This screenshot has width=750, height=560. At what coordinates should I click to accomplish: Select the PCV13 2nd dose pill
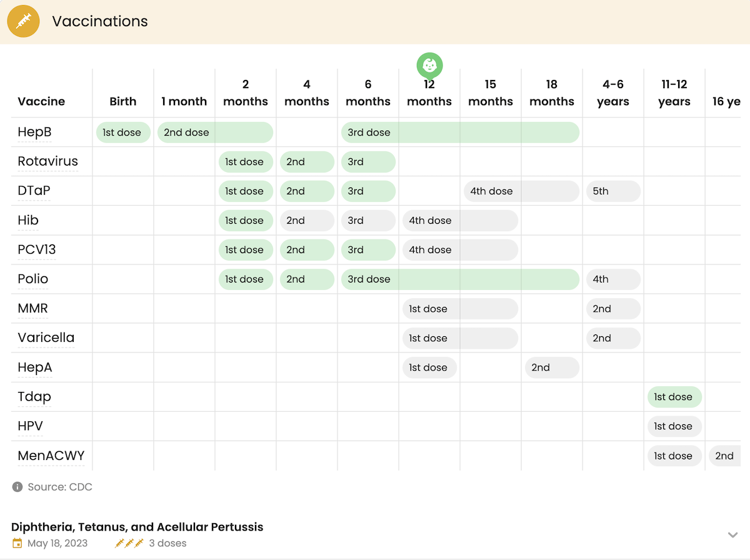307,250
